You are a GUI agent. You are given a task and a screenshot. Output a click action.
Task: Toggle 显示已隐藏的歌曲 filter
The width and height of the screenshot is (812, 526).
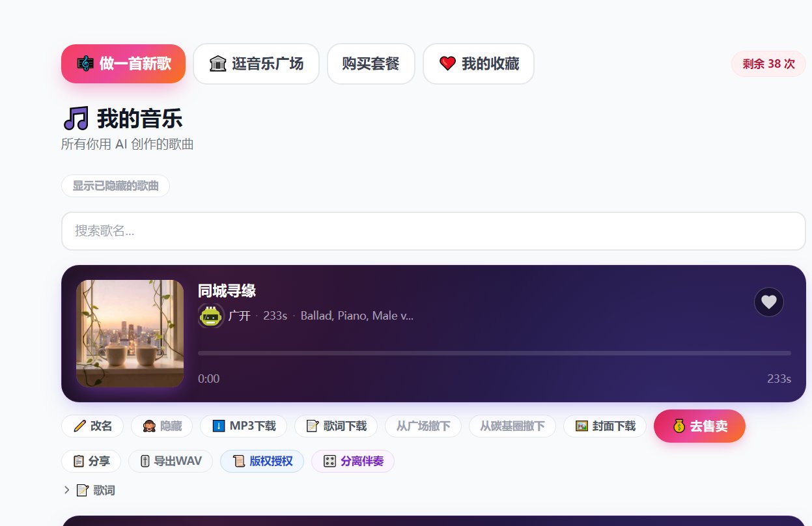click(115, 186)
